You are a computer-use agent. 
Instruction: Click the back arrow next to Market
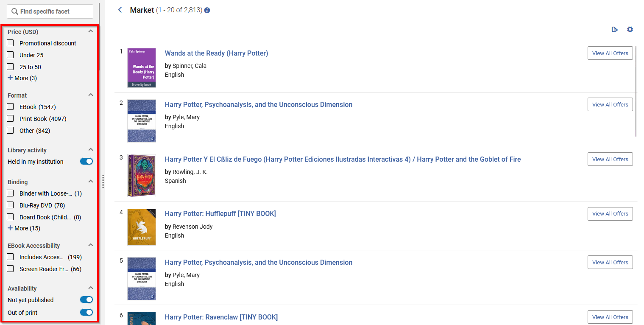120,10
